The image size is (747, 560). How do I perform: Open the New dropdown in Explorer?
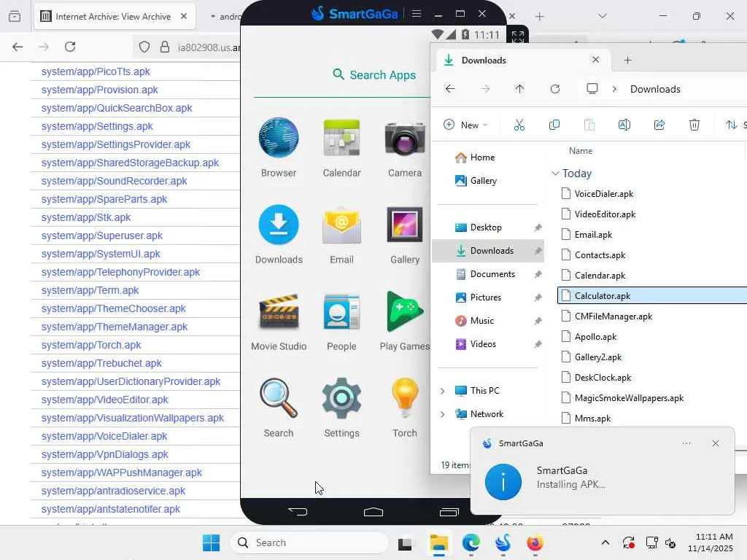(466, 125)
